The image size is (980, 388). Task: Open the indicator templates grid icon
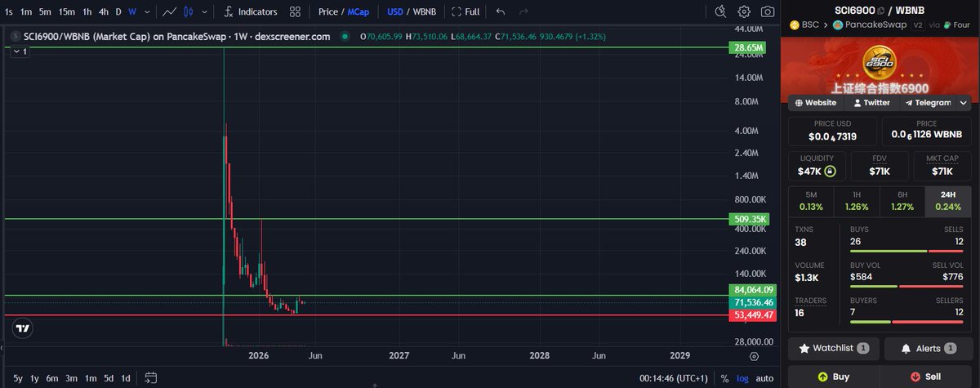click(294, 11)
